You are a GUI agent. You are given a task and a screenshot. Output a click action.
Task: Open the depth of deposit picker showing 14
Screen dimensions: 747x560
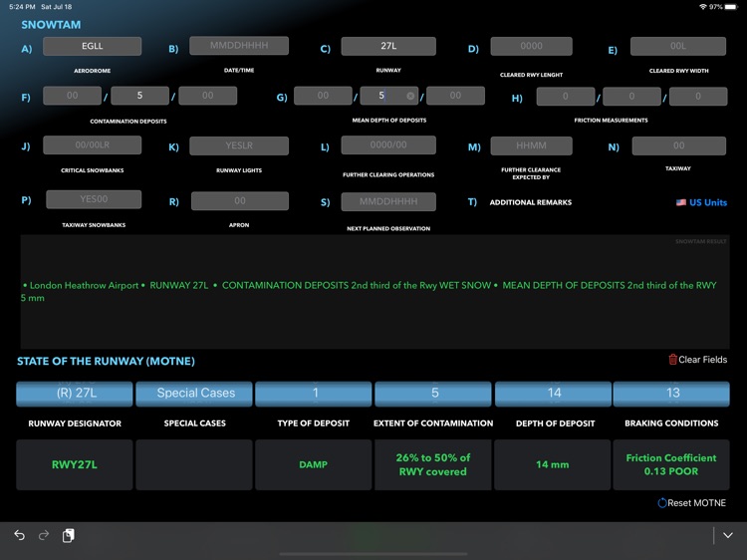[x=553, y=394]
